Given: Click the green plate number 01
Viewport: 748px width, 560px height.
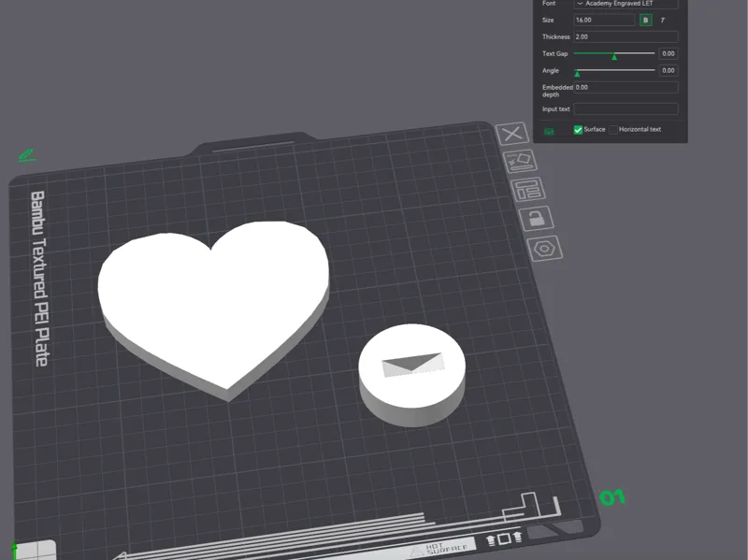Looking at the screenshot, I should click(612, 498).
